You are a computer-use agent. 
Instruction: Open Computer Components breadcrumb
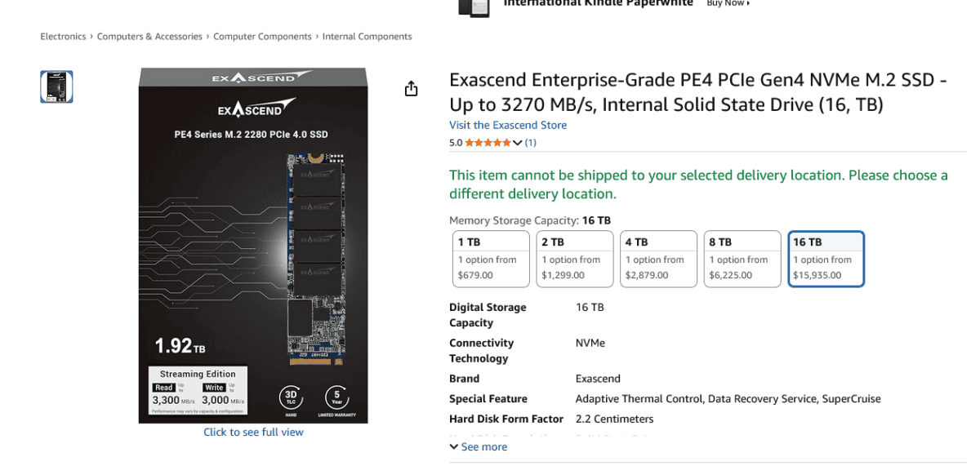point(262,37)
